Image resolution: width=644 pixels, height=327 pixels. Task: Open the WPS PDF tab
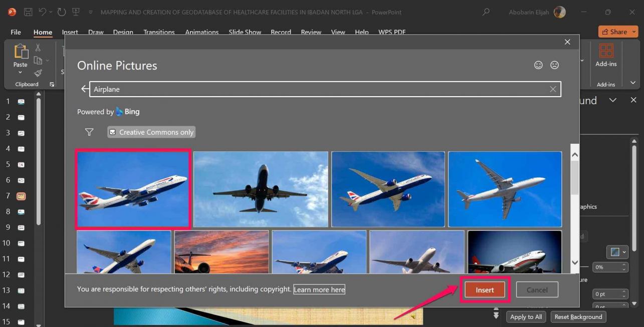pos(392,32)
